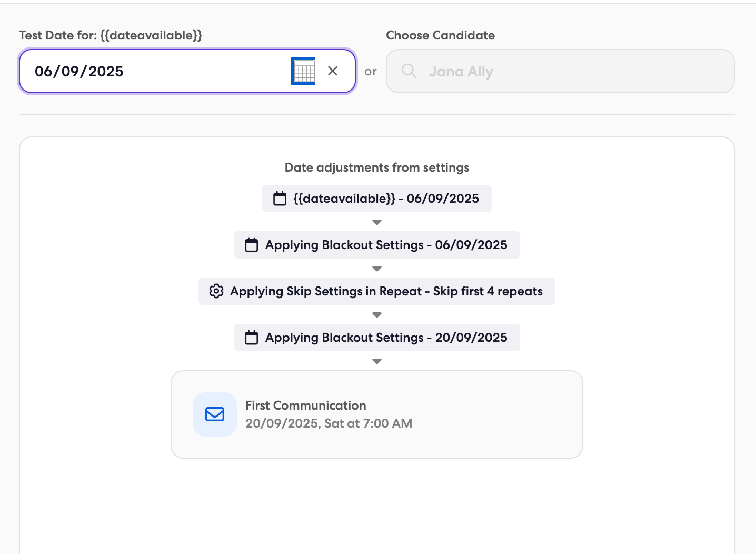Click the Test Date for {{dateavailable}} label
Viewport: 756px width, 554px height.
(111, 35)
